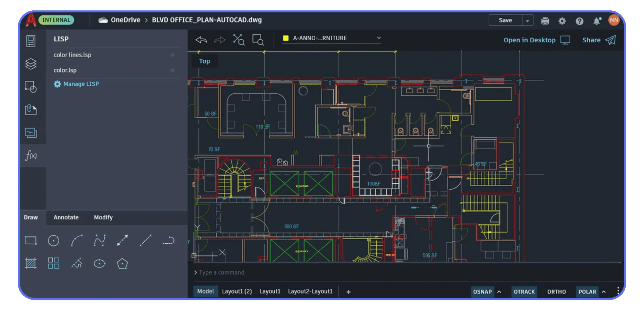Image resolution: width=644 pixels, height=309 pixels.
Task: Turn on OTRACK tracking
Action: tap(524, 292)
